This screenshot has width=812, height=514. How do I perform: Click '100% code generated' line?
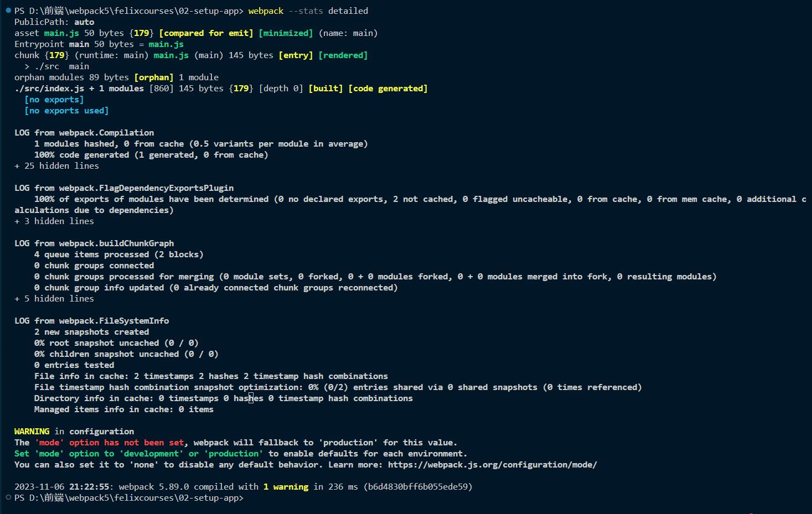click(x=151, y=155)
